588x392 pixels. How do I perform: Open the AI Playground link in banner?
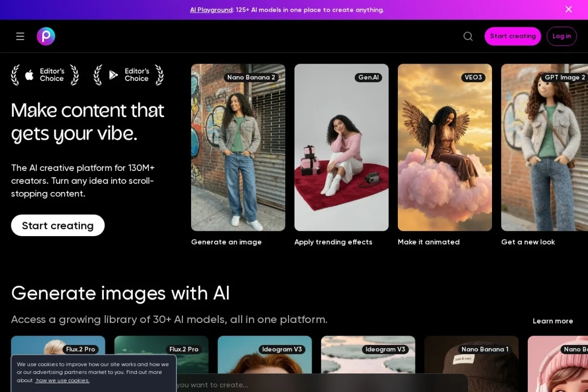coord(211,10)
